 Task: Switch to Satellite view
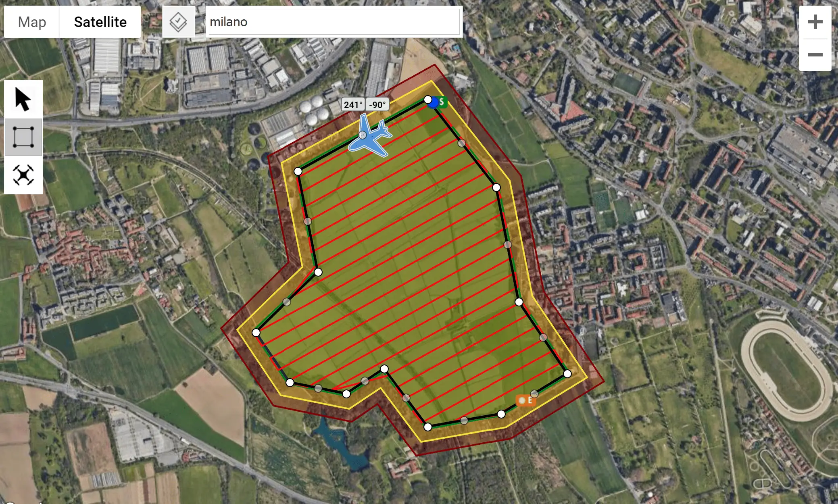click(100, 22)
